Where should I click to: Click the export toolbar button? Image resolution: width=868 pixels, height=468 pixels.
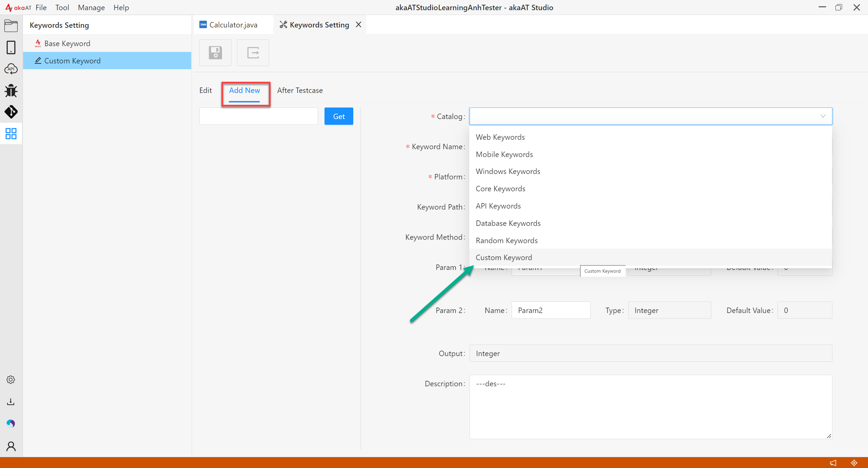click(x=253, y=53)
